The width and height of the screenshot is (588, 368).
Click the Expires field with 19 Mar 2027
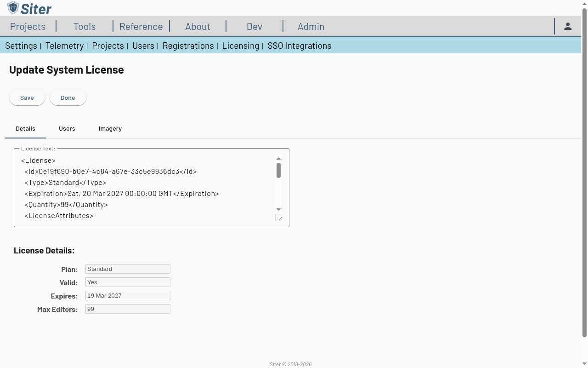point(128,296)
